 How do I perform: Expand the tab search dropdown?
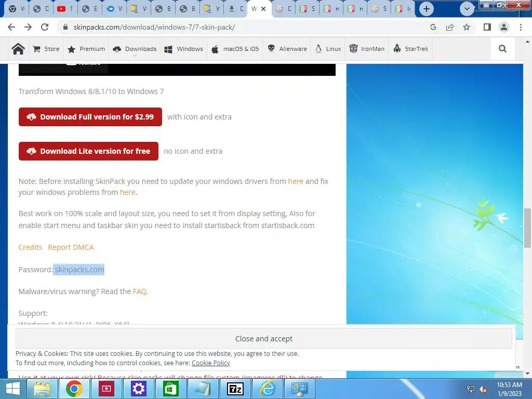467,9
